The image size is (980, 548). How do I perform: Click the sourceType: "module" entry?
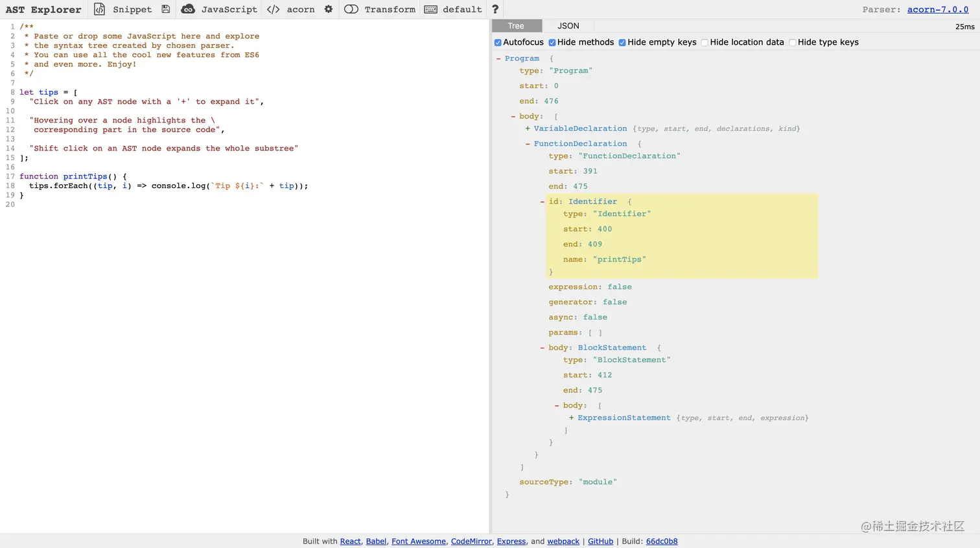568,482
